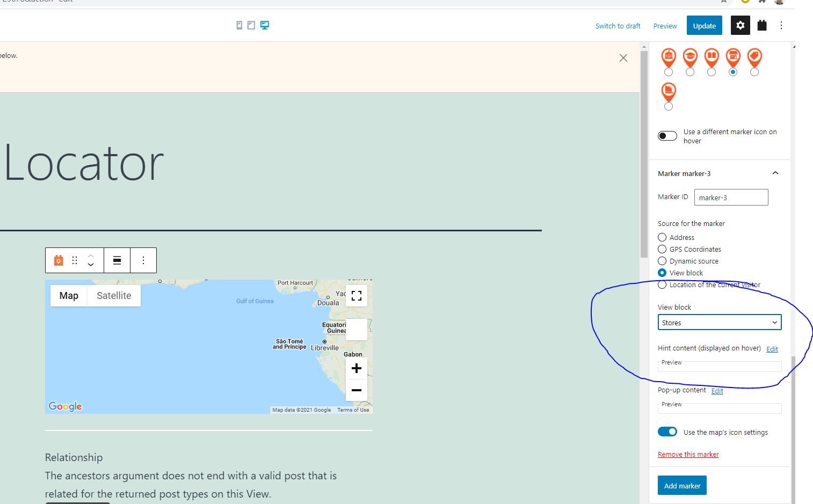Click the Locator page title

(84, 163)
